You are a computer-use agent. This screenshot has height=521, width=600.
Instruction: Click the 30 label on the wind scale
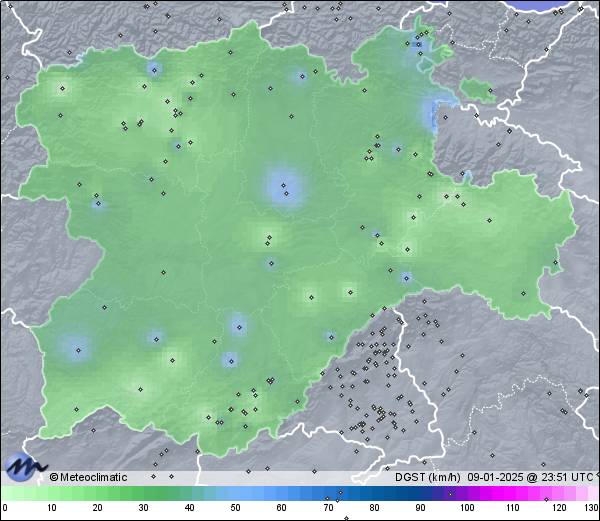click(143, 508)
